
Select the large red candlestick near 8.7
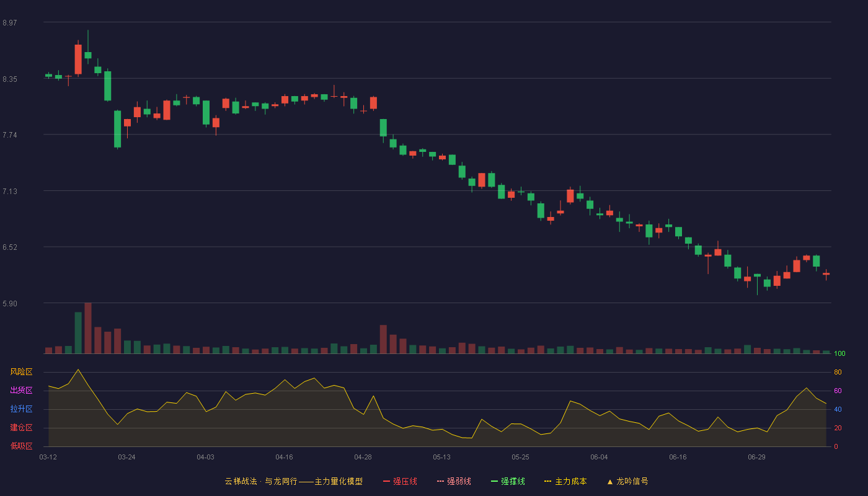click(x=78, y=60)
